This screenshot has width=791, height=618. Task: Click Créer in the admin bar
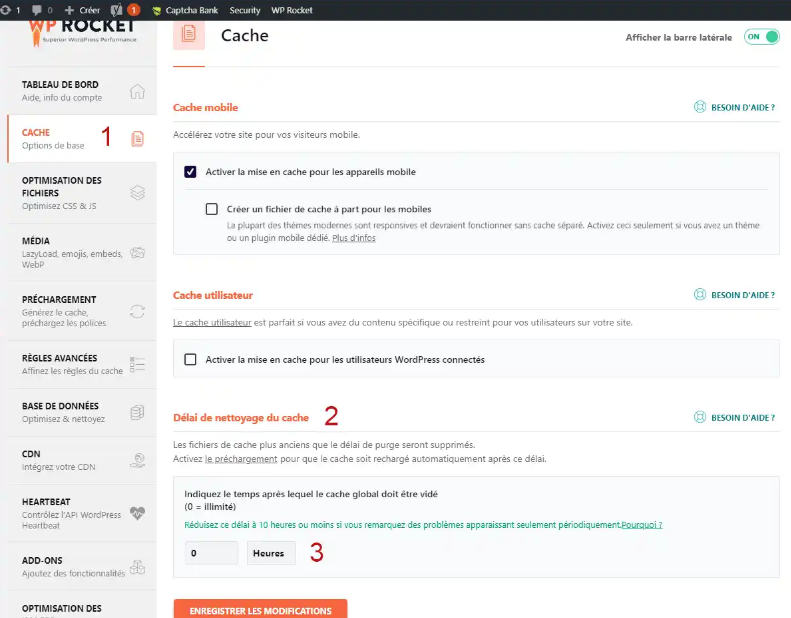[83, 10]
